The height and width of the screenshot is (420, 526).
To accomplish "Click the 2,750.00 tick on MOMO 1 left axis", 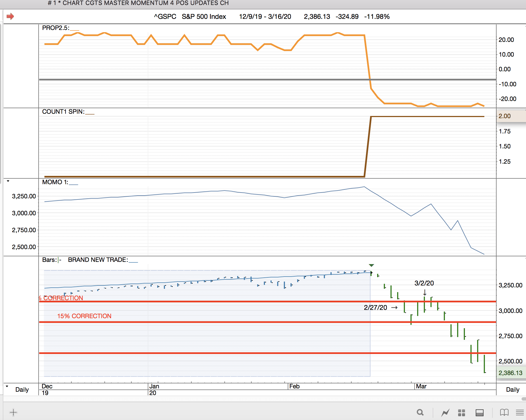I will click(x=24, y=230).
